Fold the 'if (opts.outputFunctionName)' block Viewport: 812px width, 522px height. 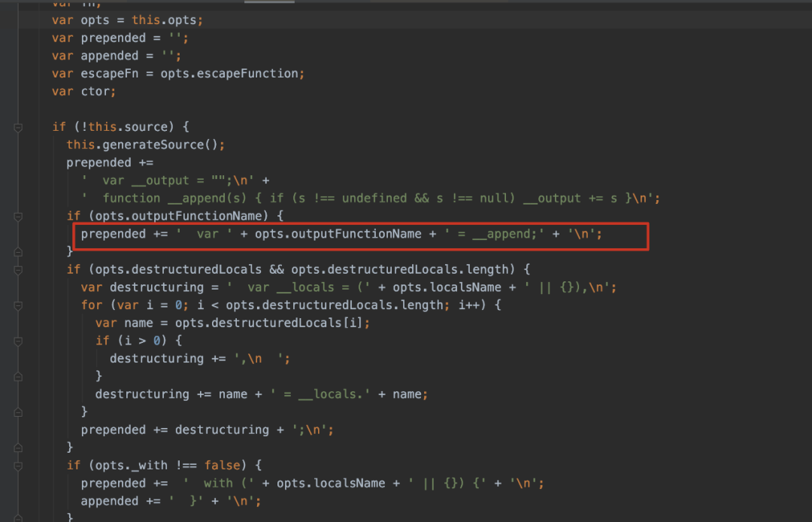click(x=18, y=217)
